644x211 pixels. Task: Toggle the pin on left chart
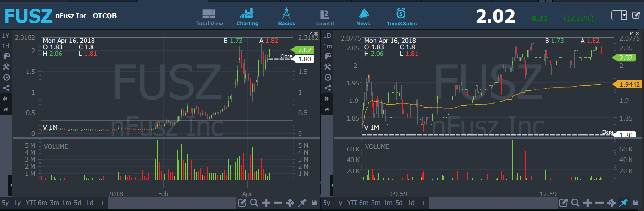(x=302, y=203)
